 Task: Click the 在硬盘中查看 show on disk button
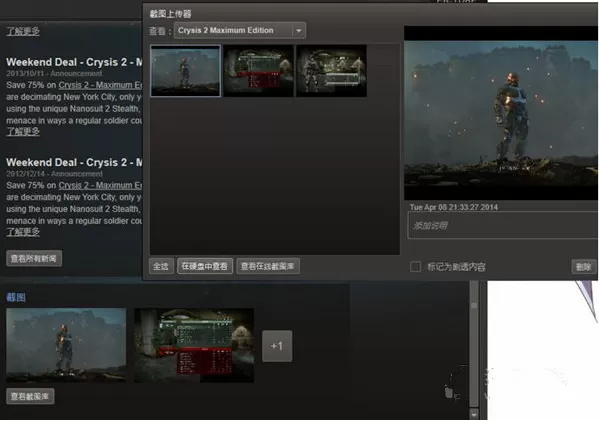tap(205, 266)
